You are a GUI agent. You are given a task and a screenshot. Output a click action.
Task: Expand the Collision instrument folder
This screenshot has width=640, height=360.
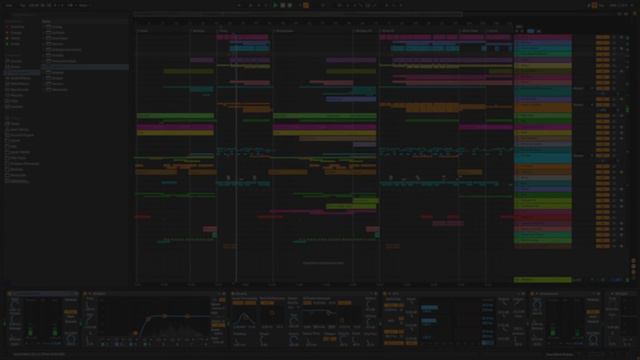coord(44,33)
